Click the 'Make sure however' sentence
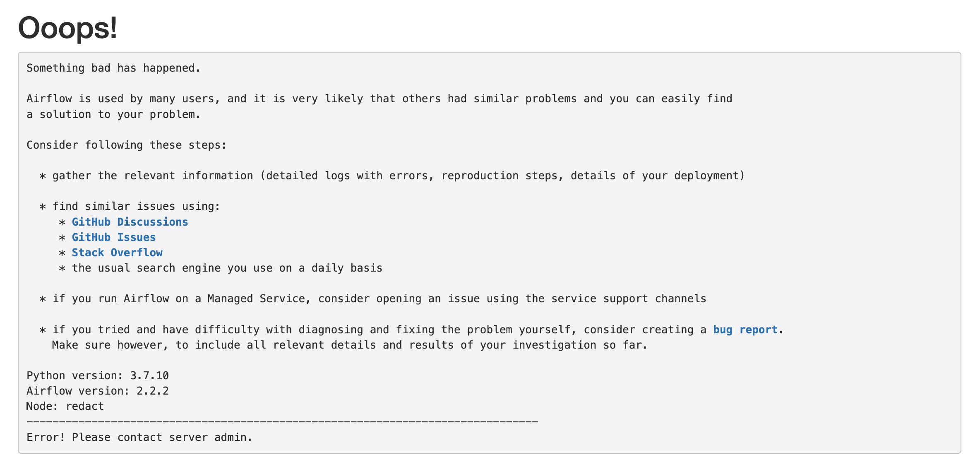 350,345
